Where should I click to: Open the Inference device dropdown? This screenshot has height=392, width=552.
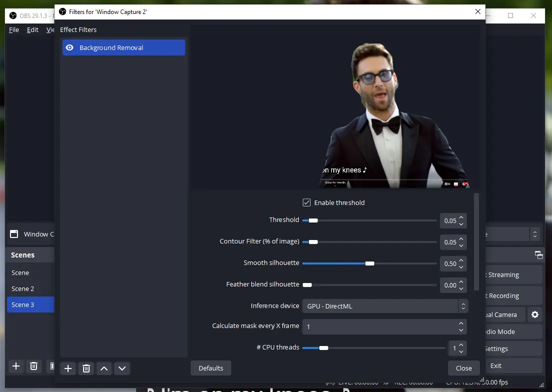coord(384,306)
